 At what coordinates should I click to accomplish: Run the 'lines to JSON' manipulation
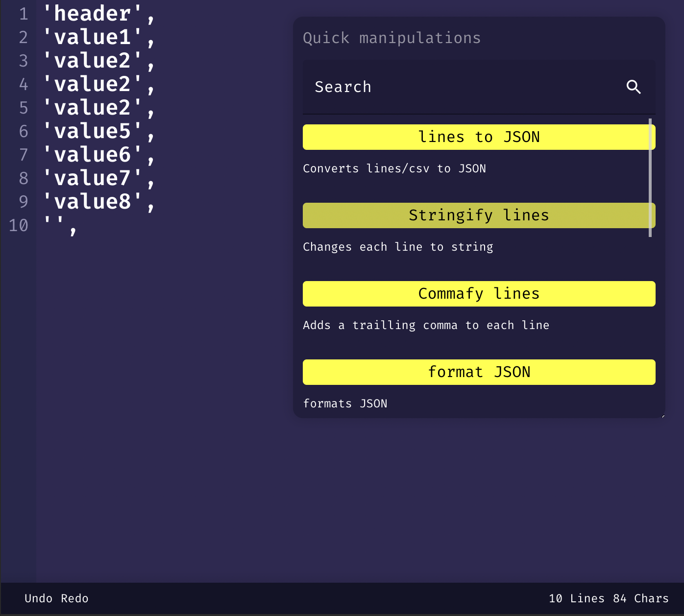(479, 137)
